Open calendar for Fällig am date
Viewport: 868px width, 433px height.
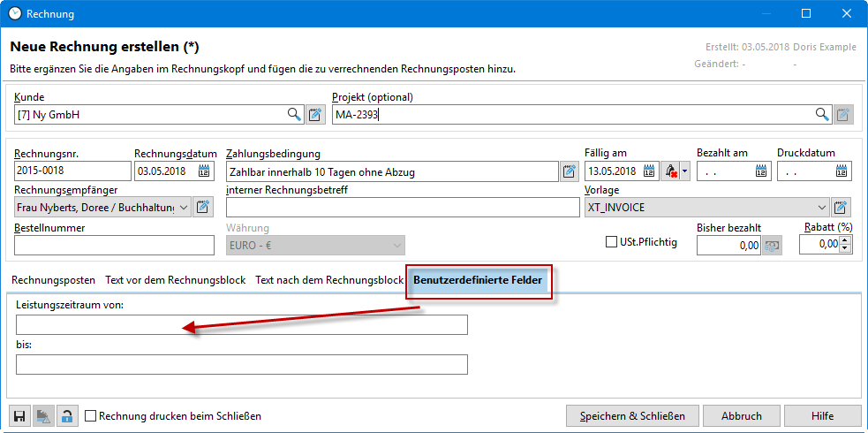649,171
